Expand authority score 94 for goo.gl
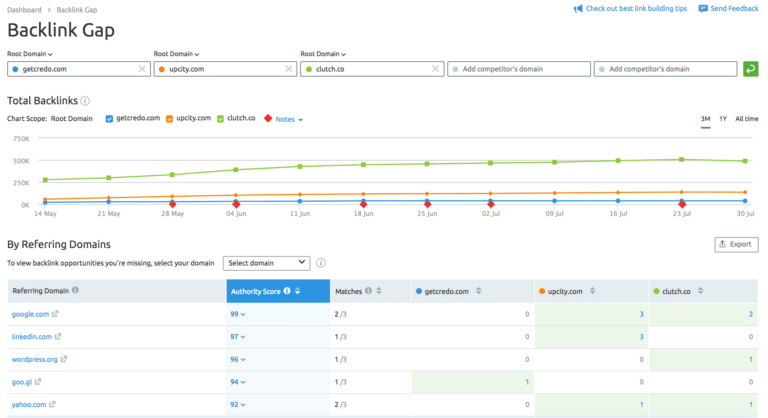Viewport: 768px width, 418px height. [x=238, y=382]
